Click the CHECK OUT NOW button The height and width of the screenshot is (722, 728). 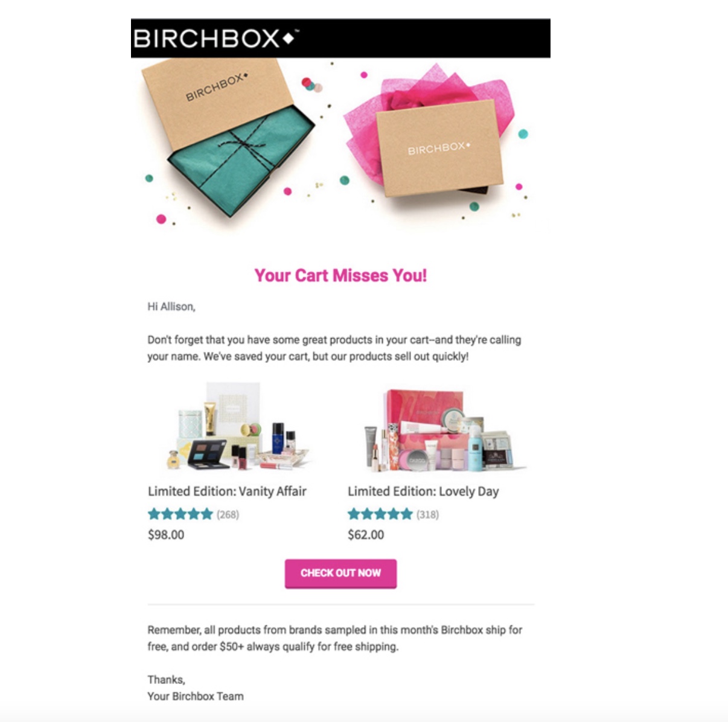pyautogui.click(x=340, y=573)
